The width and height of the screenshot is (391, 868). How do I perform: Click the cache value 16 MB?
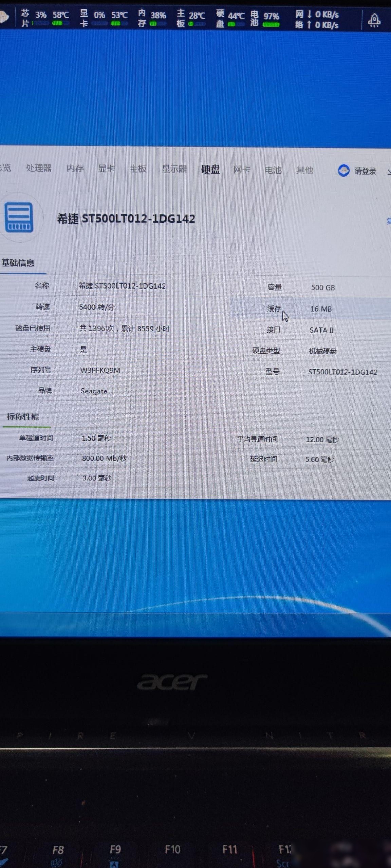point(321,309)
